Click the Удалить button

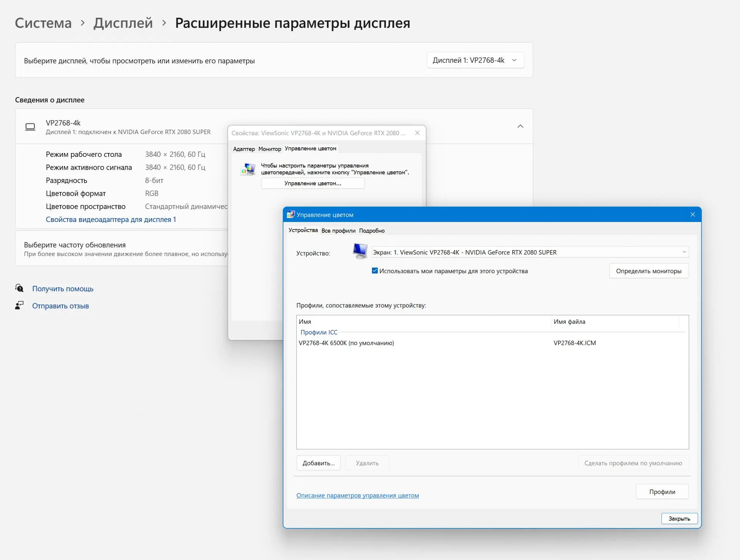point(367,463)
